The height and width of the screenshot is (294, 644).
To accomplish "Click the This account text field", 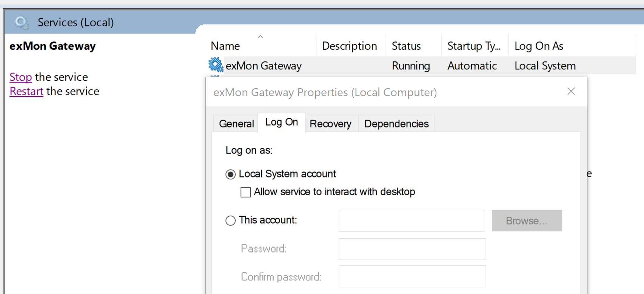I will coord(412,221).
